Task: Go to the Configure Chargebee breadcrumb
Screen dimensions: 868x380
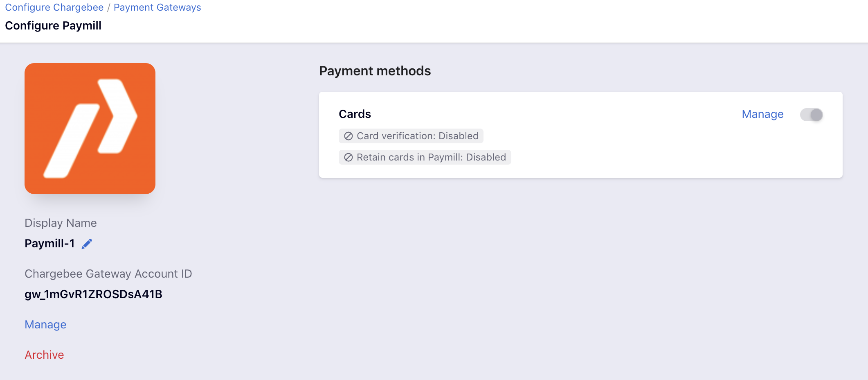Action: click(54, 7)
